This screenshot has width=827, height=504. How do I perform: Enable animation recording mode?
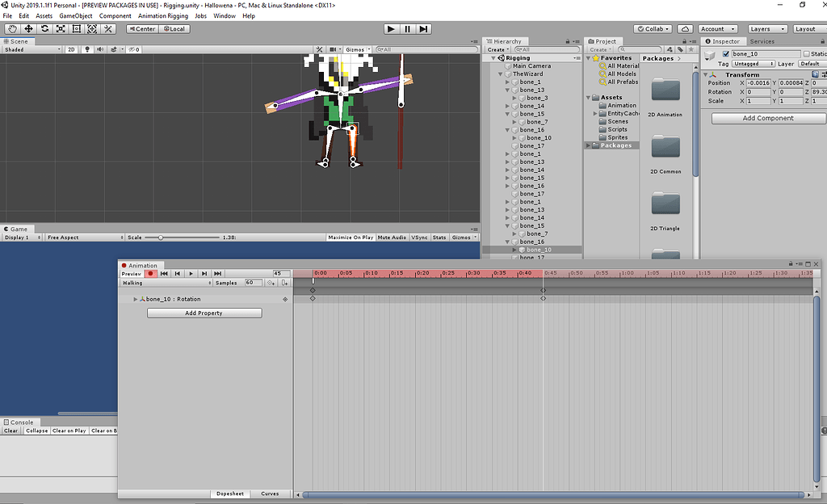(150, 274)
